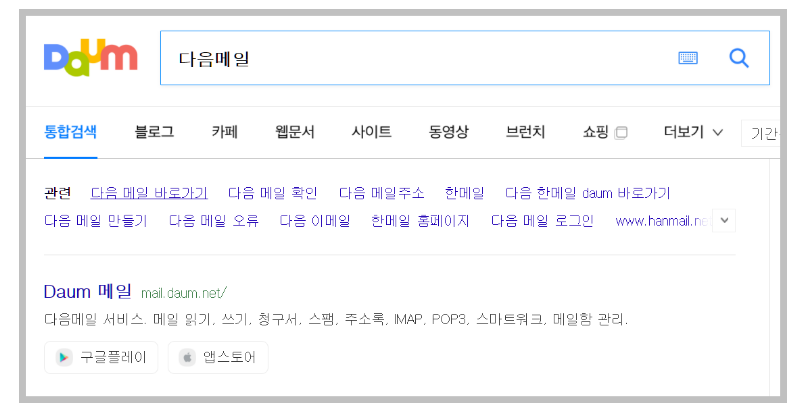This screenshot has height=410, width=804.
Task: Open the 웹문서 tab
Action: click(x=294, y=132)
